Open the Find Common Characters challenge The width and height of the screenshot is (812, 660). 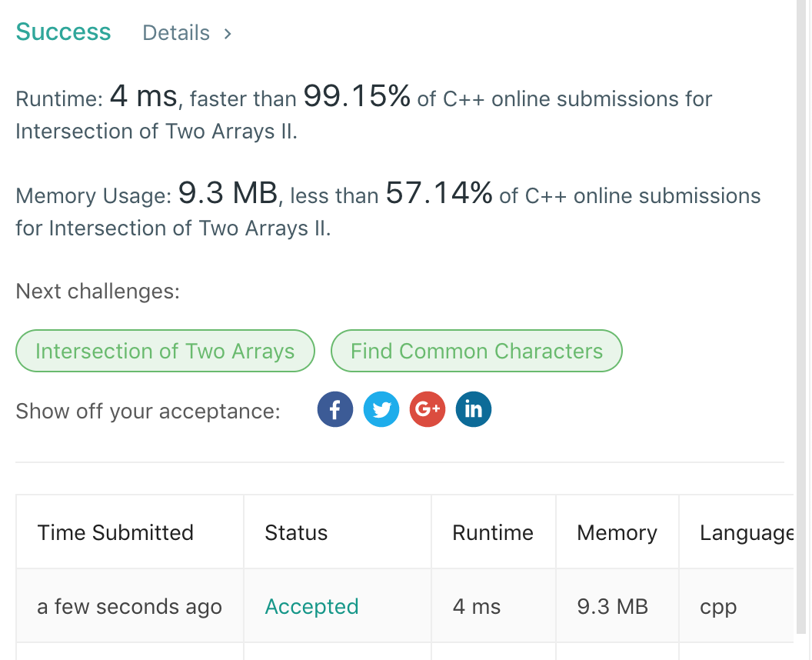[x=476, y=351]
